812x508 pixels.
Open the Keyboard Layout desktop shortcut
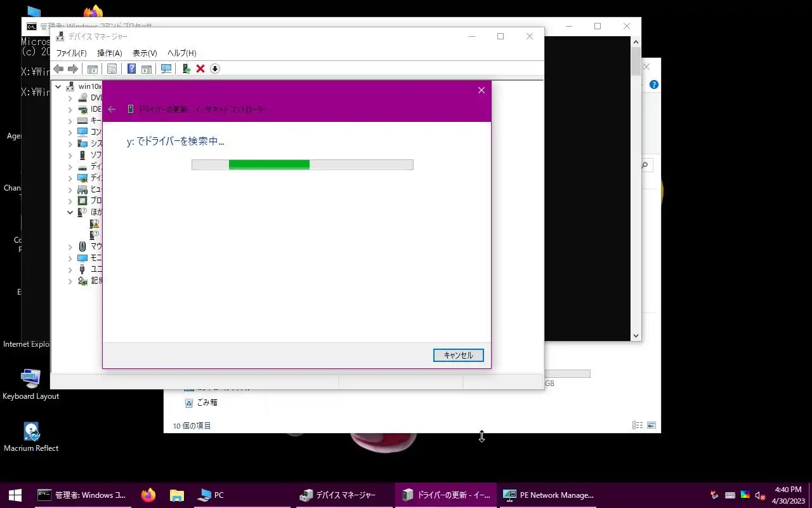(30, 385)
